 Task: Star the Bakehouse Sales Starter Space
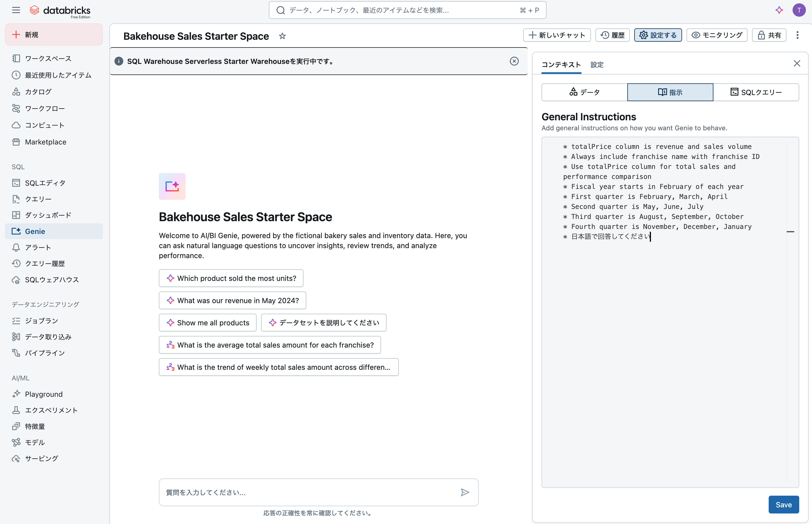click(282, 36)
